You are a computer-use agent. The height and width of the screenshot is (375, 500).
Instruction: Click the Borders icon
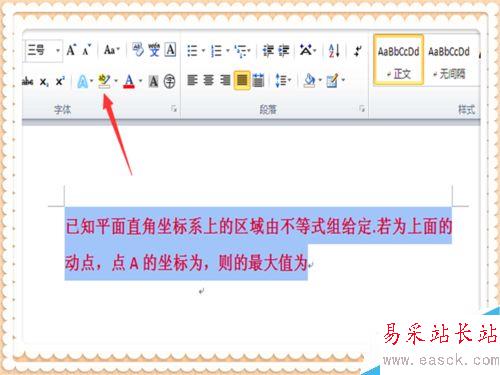(x=332, y=80)
